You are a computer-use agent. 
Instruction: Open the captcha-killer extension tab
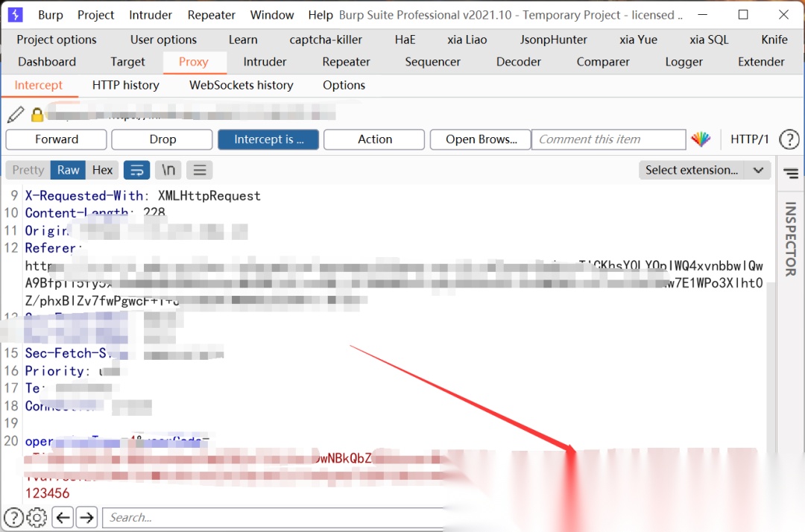(326, 39)
